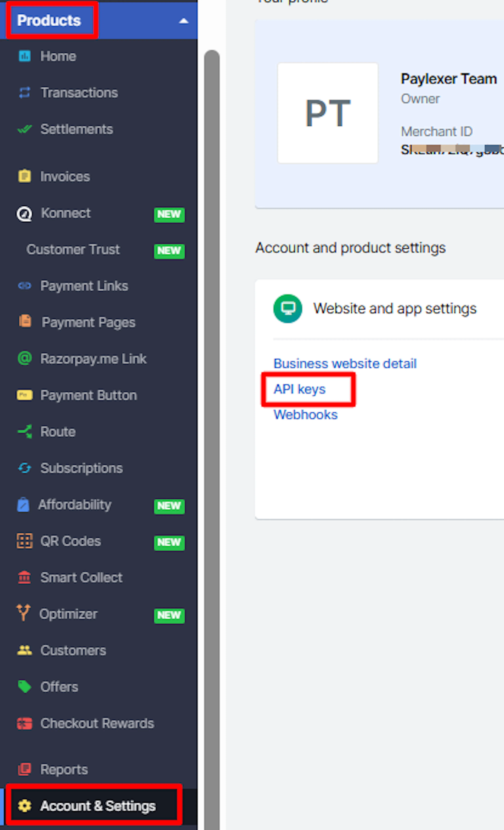Open Business website detail link
Image resolution: width=504 pixels, height=830 pixels.
[x=345, y=364]
